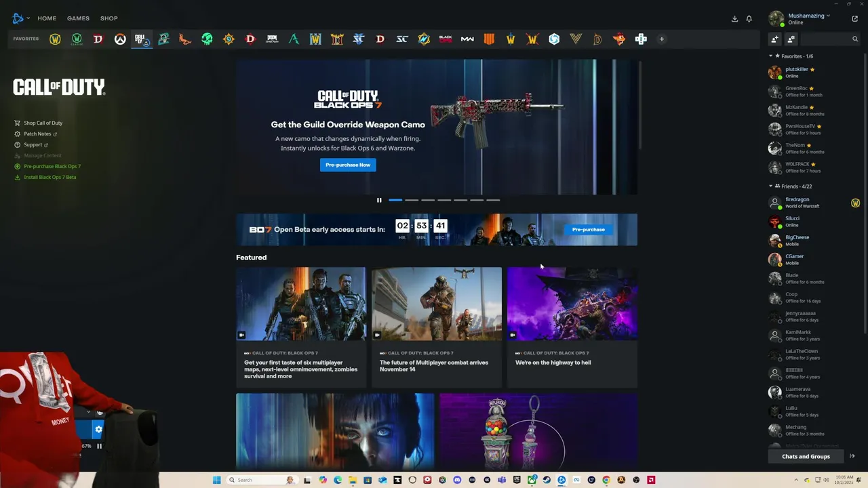
Task: Jump to fourth carousel slide indicator
Action: coord(444,200)
